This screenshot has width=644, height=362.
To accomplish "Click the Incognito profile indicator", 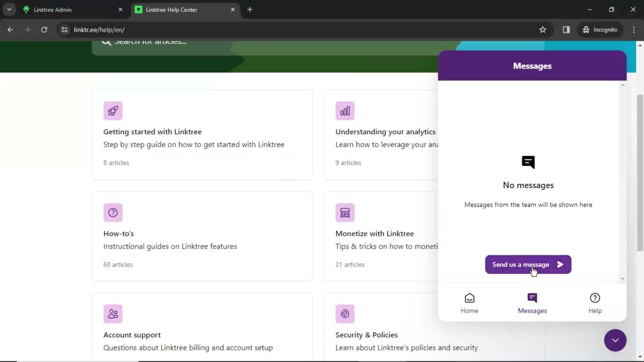I will coord(600,29).
